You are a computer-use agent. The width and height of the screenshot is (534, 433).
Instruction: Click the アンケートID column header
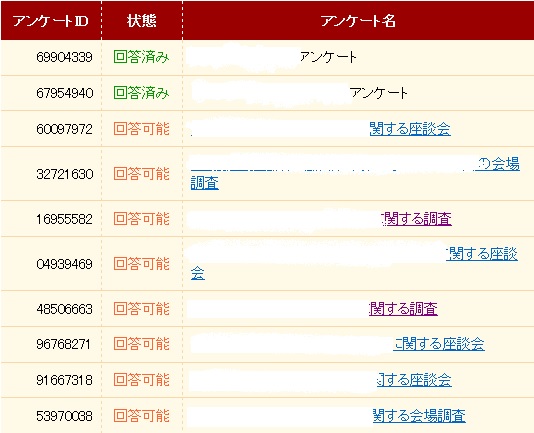tap(51, 21)
